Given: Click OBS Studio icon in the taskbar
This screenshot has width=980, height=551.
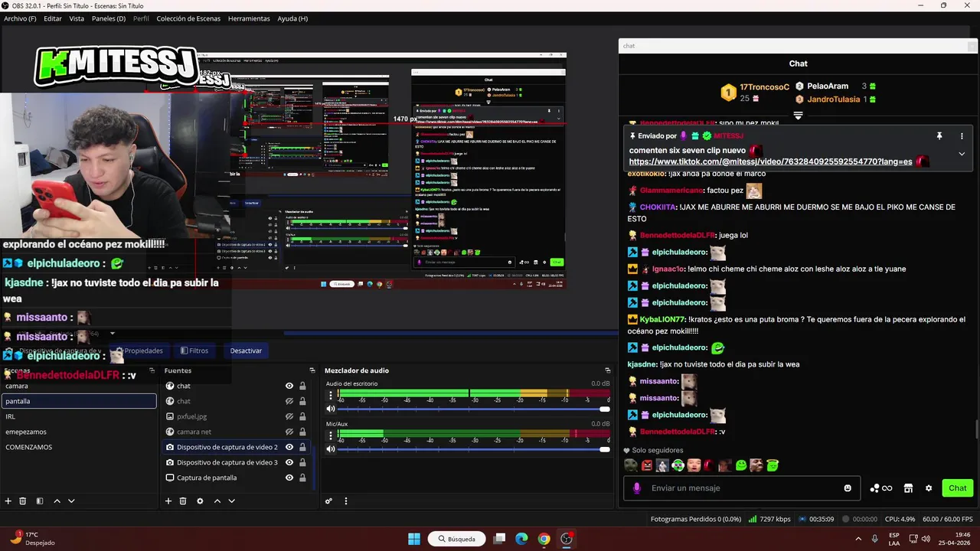Looking at the screenshot, I should pos(567,539).
